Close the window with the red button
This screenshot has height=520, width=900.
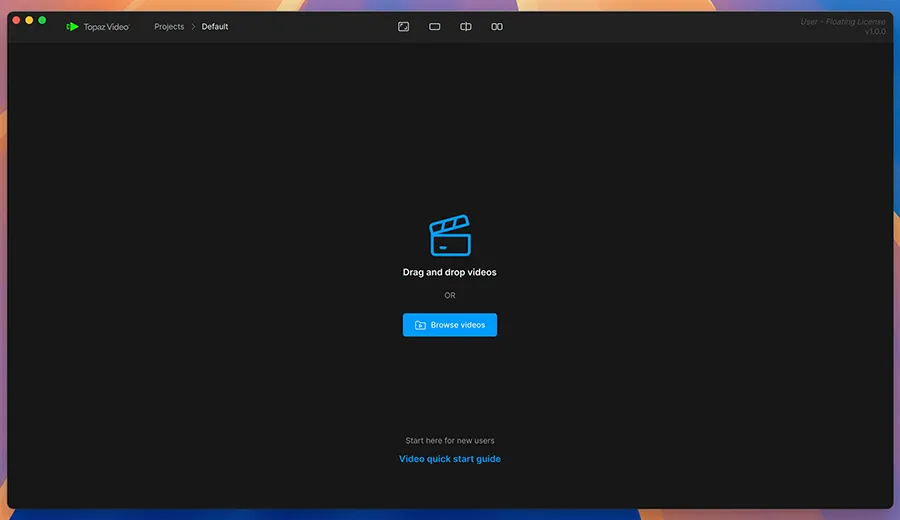tap(16, 20)
